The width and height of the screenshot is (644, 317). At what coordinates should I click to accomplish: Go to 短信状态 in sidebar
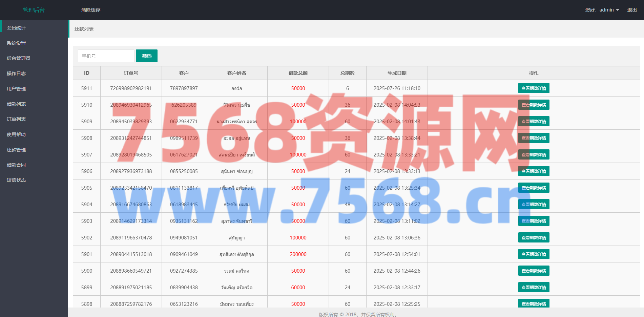[x=16, y=180]
